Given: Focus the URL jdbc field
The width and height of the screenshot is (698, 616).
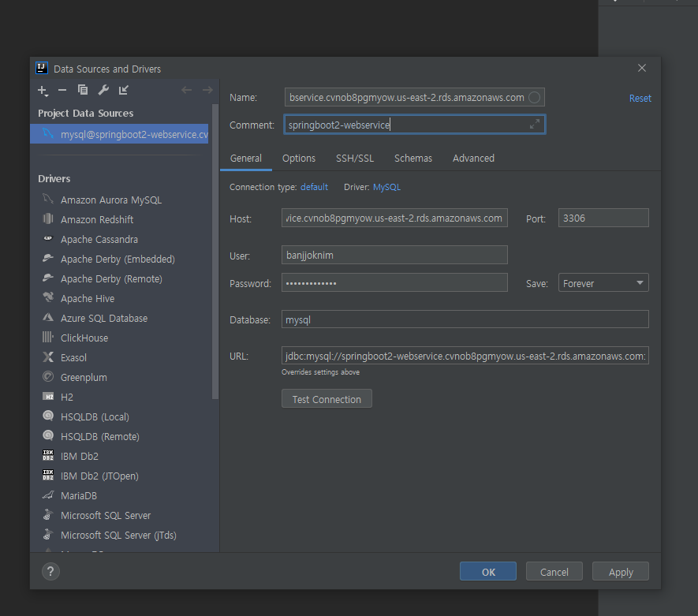Looking at the screenshot, I should 465,356.
